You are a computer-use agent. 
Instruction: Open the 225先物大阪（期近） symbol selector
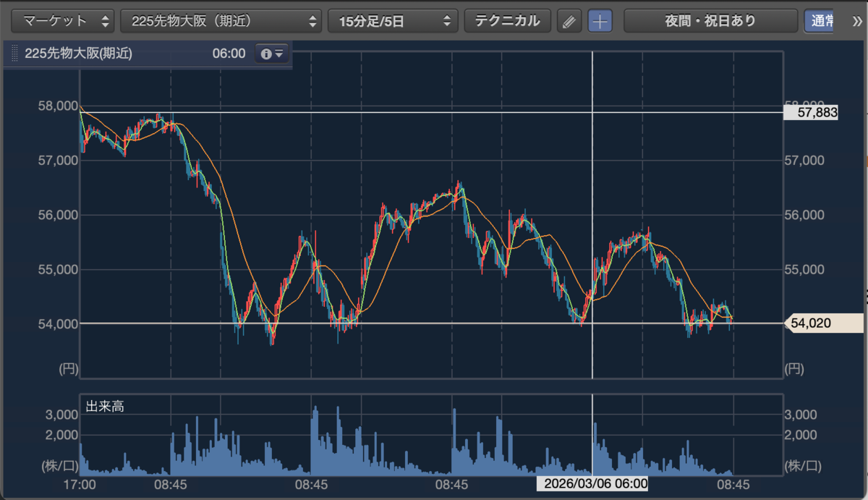point(221,21)
